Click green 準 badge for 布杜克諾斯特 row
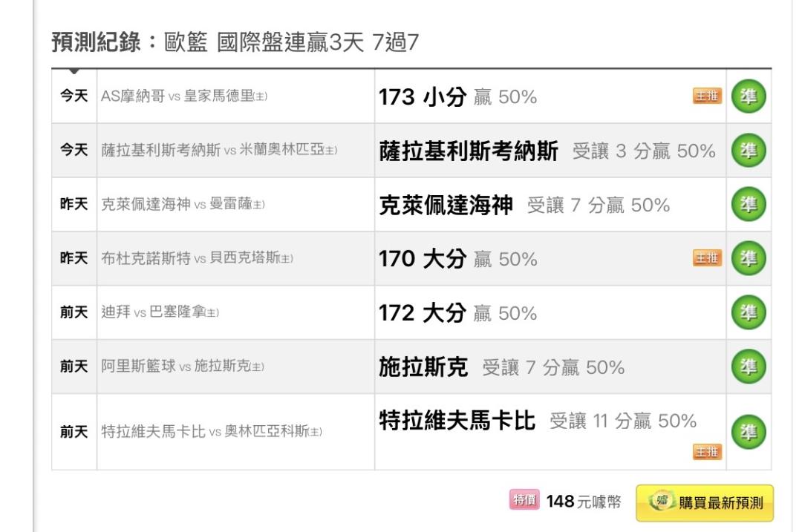 pos(749,259)
